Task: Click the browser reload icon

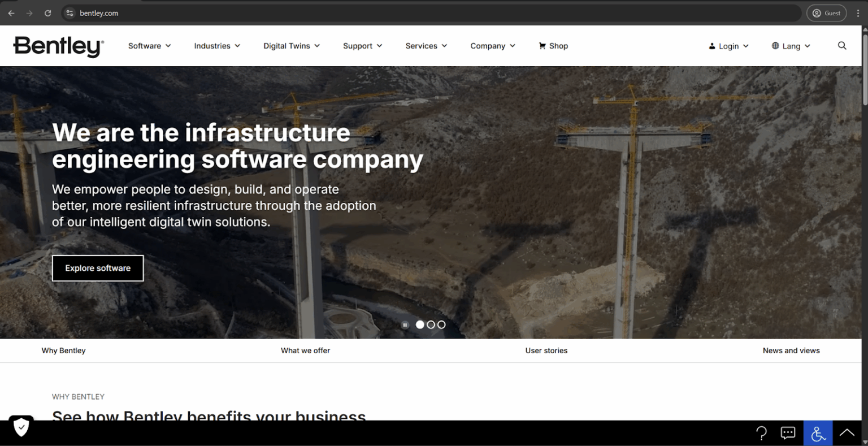Action: [x=48, y=13]
